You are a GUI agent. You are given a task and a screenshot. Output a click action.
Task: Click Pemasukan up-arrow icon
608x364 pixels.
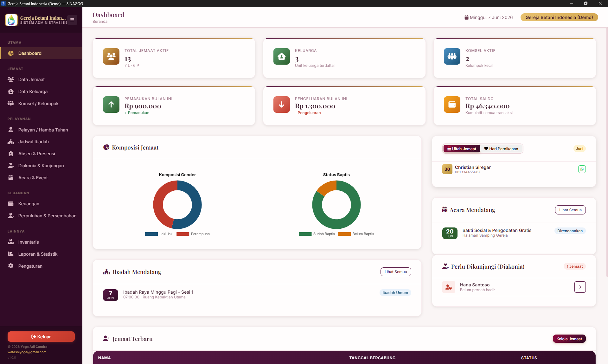pyautogui.click(x=111, y=105)
